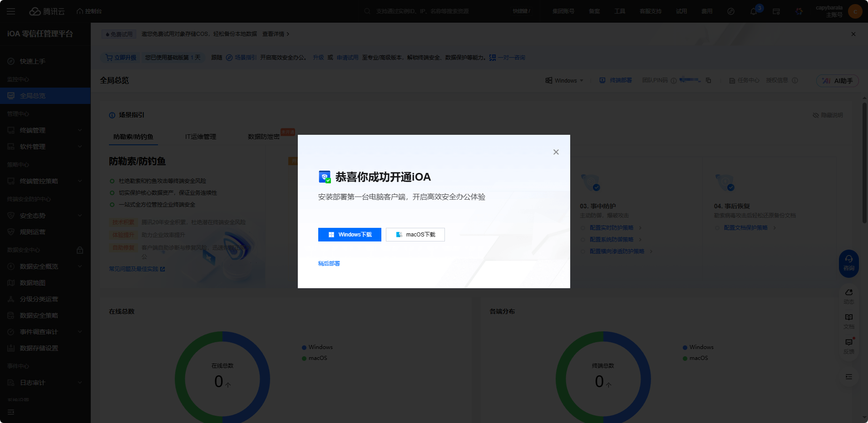Click the colorful assistant icon in top bar
The image size is (868, 423).
[799, 11]
